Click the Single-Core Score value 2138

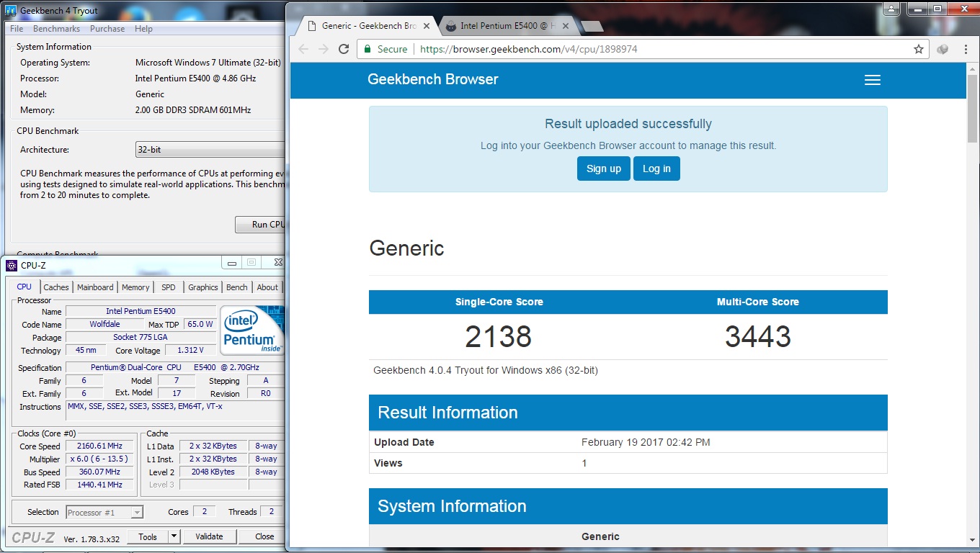coord(499,336)
